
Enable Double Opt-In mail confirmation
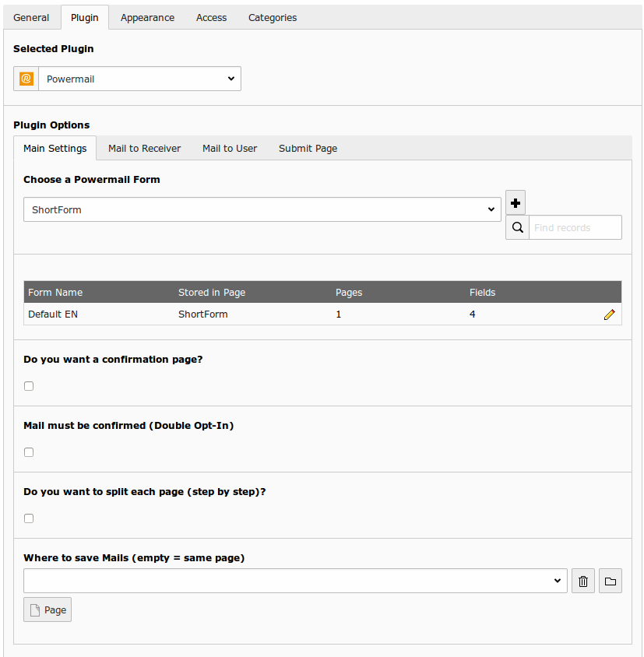pos(28,451)
